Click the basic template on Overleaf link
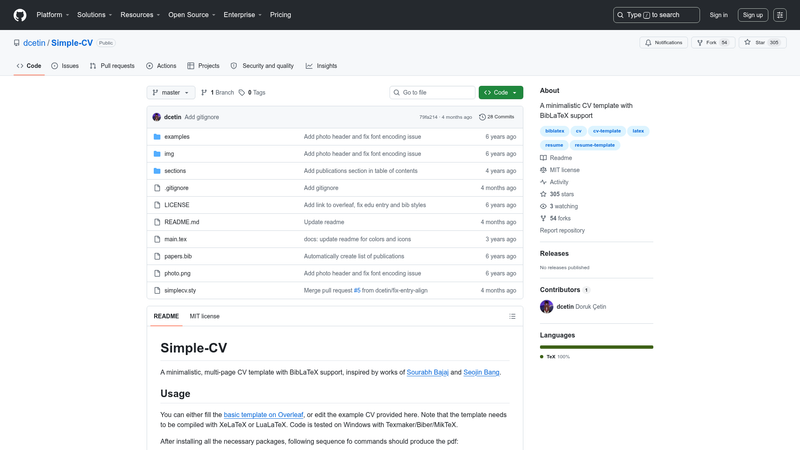The width and height of the screenshot is (800, 450). pos(263,415)
